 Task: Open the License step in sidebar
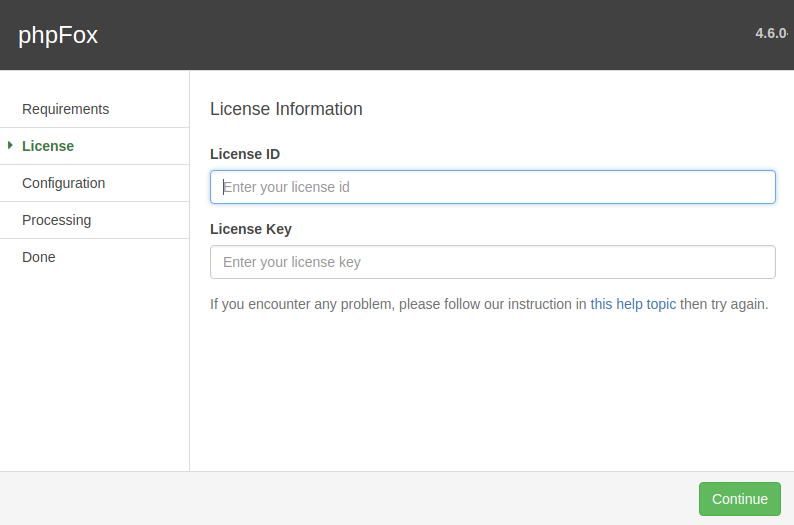(x=48, y=146)
